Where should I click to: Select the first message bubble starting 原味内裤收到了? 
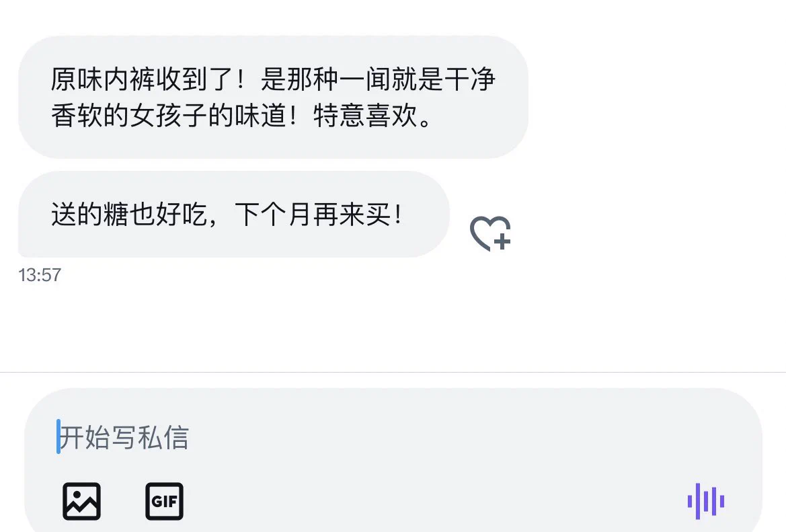tap(273, 97)
